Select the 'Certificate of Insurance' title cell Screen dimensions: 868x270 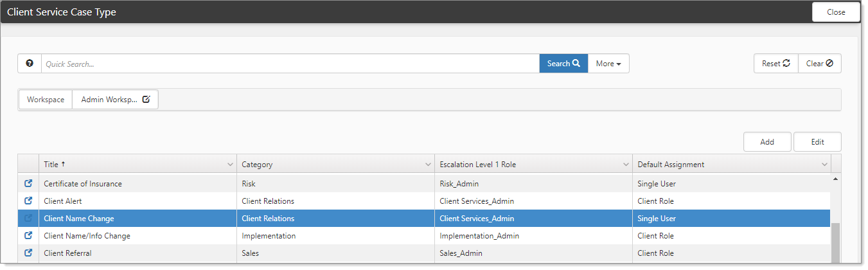(137, 183)
